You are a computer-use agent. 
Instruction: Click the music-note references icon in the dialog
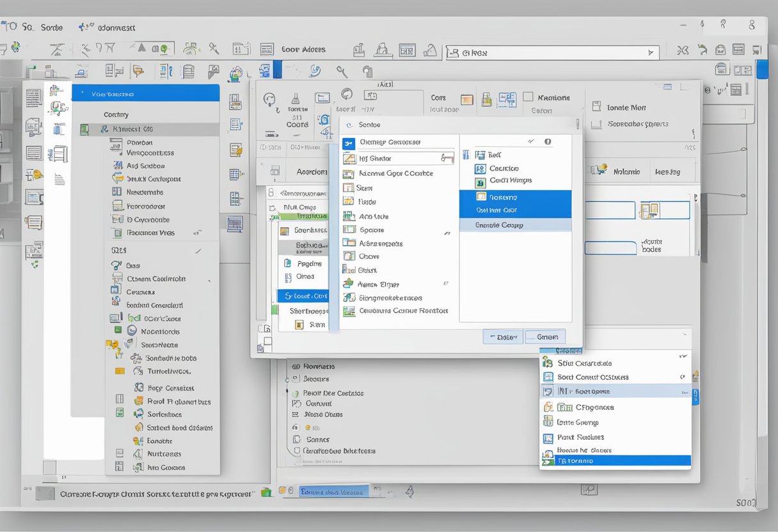(349, 298)
